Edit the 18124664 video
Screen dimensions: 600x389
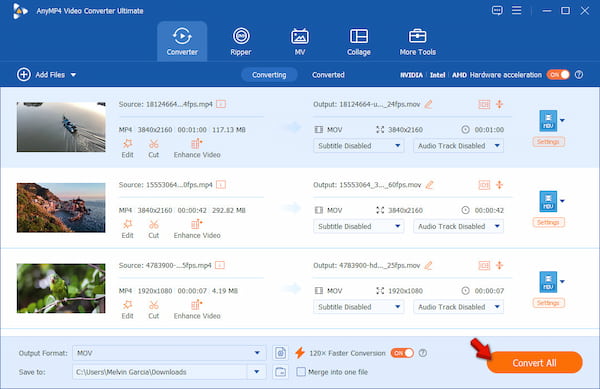127,148
